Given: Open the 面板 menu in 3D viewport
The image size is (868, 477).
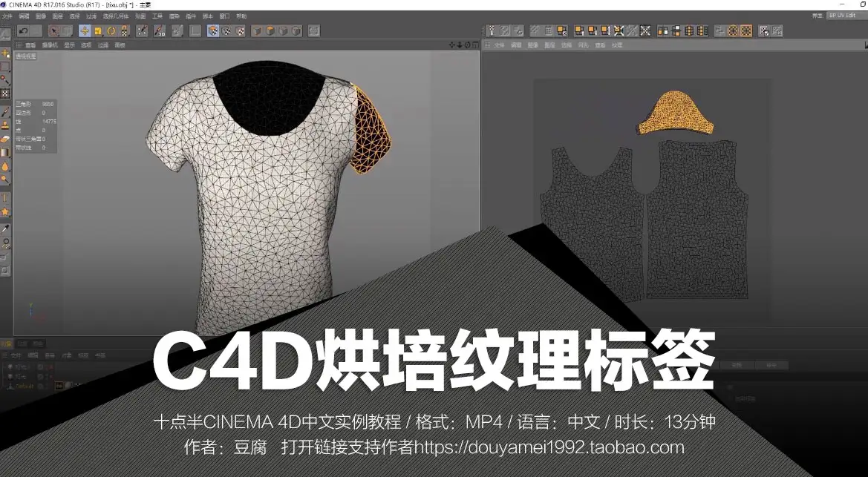Looking at the screenshot, I should pos(120,45).
